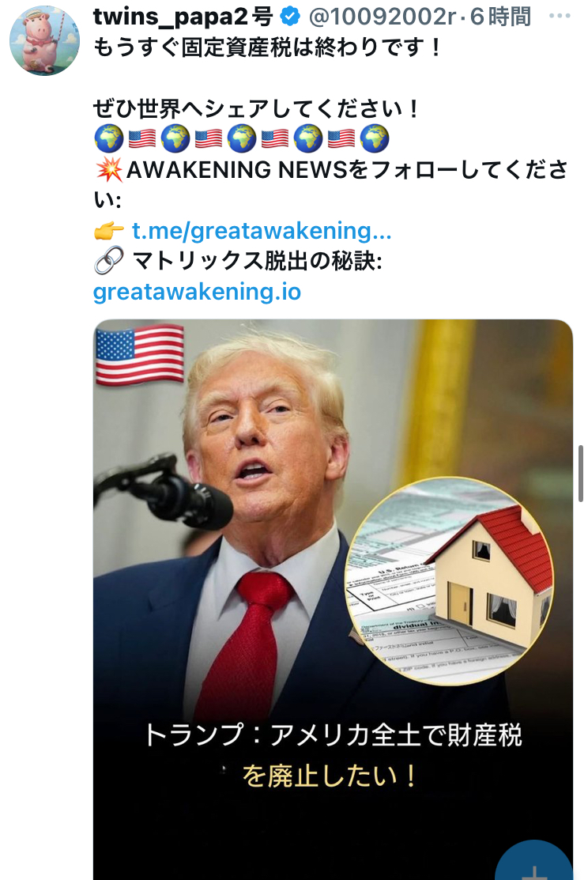Click the blue verified badge
588x880 pixels.
click(x=290, y=17)
